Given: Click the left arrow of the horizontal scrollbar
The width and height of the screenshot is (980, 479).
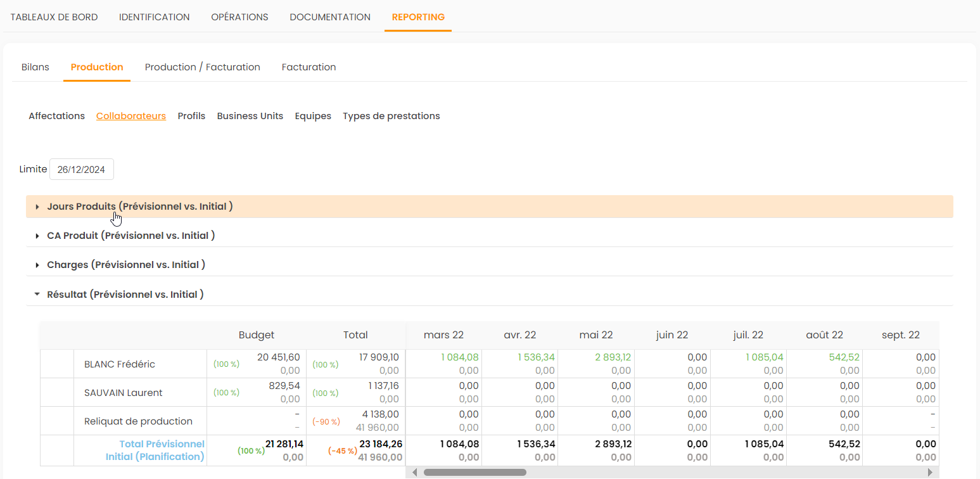Looking at the screenshot, I should click(x=415, y=472).
